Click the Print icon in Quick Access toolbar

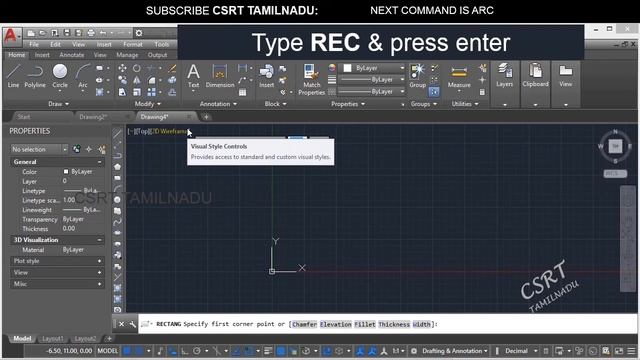click(x=91, y=33)
